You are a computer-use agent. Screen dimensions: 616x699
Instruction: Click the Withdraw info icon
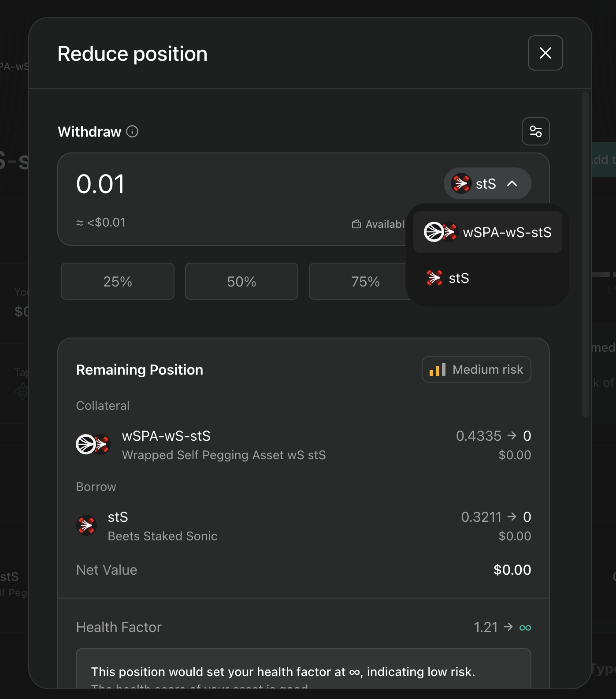[x=132, y=131]
